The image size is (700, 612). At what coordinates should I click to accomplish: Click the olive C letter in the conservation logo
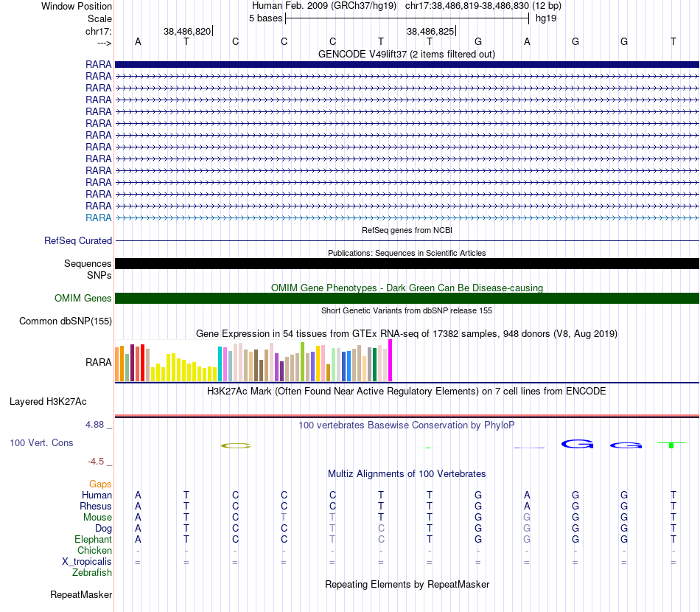tap(237, 445)
